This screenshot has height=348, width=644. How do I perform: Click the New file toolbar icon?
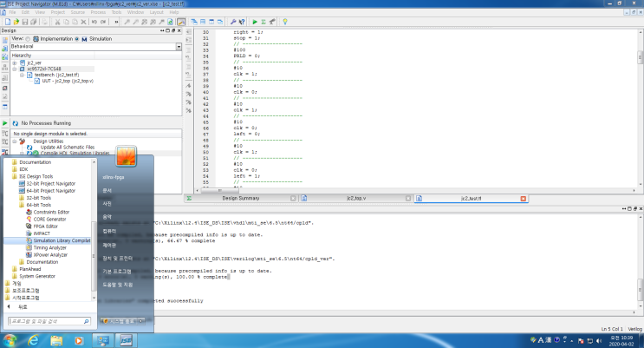[8, 22]
